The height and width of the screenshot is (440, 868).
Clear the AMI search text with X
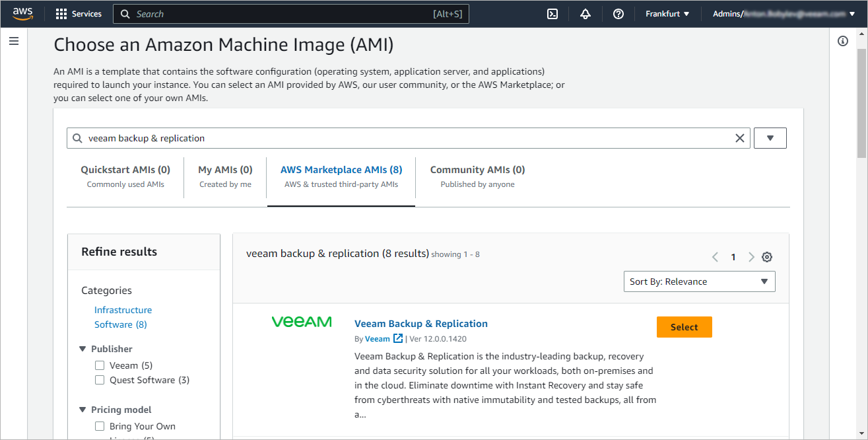[x=740, y=138]
